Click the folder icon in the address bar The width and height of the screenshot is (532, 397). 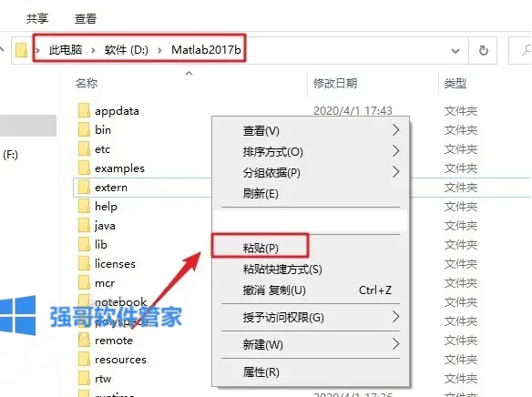pyautogui.click(x=21, y=50)
